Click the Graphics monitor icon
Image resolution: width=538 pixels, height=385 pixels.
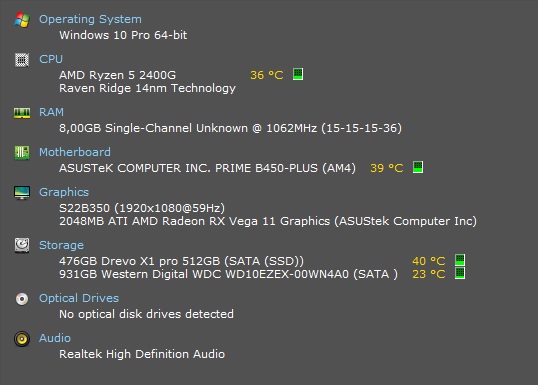pos(22,192)
